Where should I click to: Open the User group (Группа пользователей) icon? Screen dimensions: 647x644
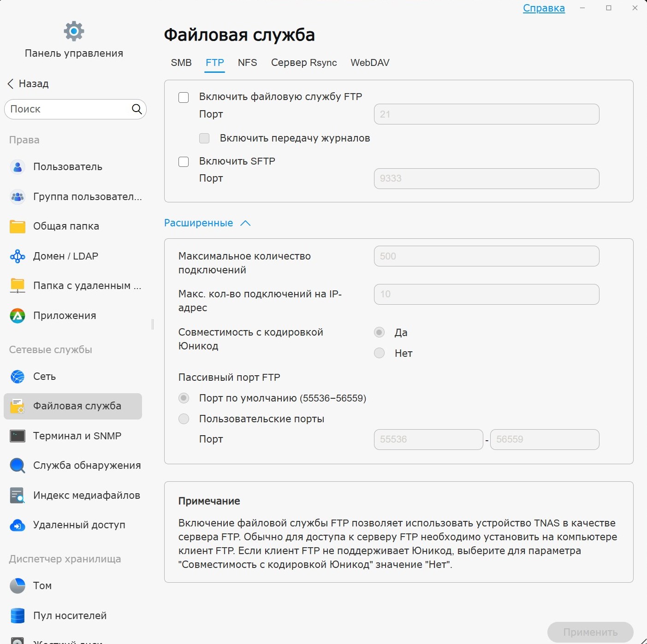click(18, 197)
